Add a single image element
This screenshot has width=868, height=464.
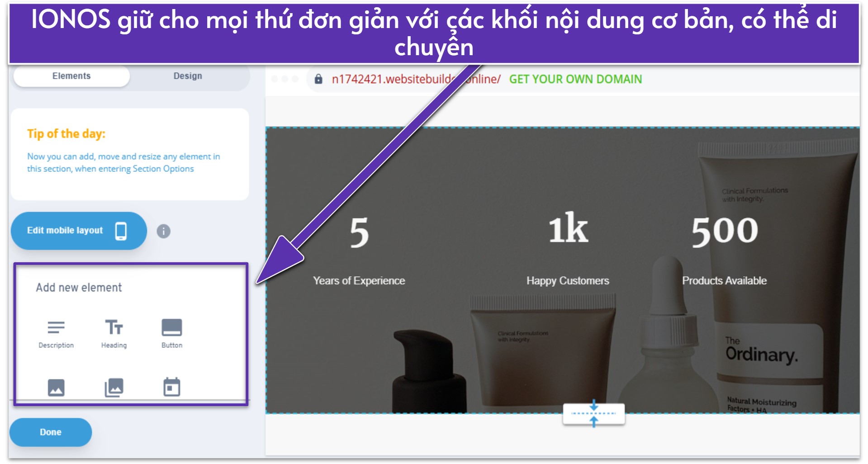(56, 388)
